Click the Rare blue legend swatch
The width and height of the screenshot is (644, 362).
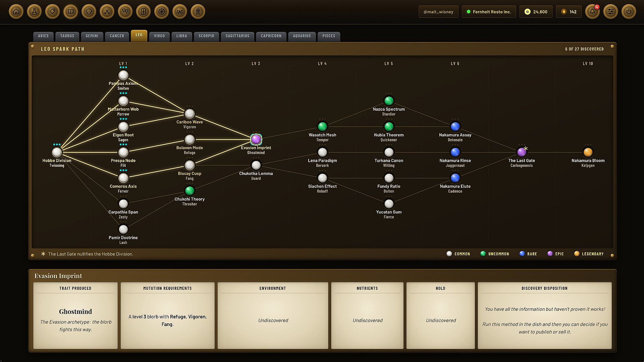pyautogui.click(x=522, y=254)
